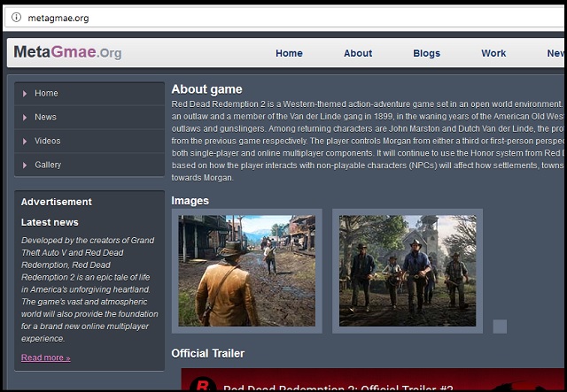Click the Images section heading
This screenshot has width=567, height=392.
pos(190,201)
